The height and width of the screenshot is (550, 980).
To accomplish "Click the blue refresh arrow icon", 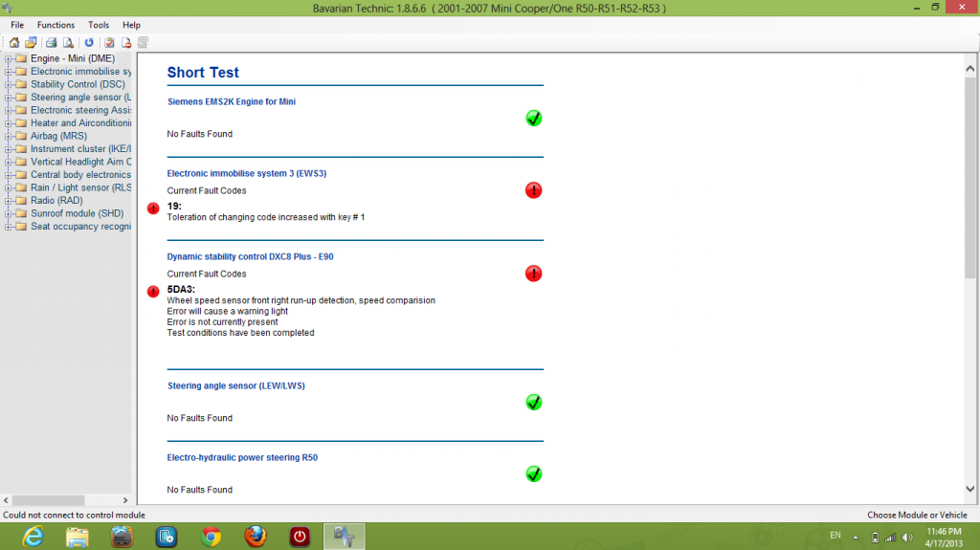I will [x=89, y=42].
